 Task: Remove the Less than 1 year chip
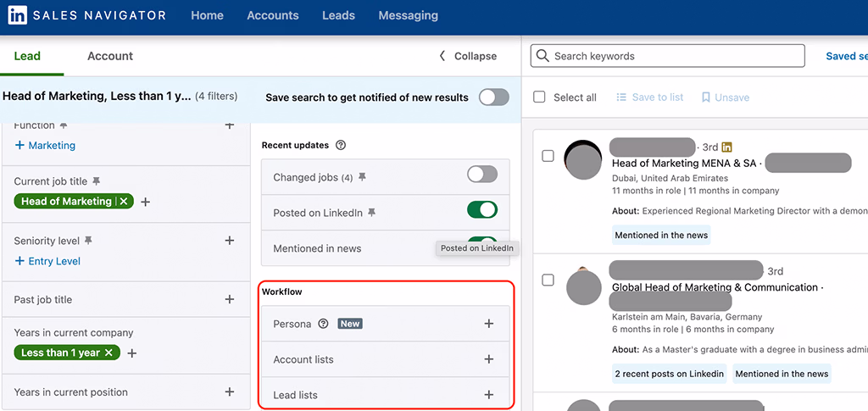[x=109, y=353]
